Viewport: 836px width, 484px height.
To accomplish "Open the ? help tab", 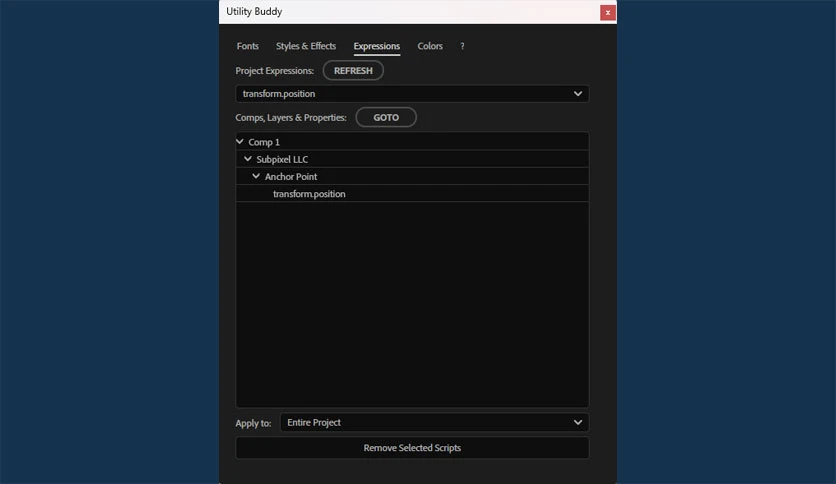I will (462, 46).
